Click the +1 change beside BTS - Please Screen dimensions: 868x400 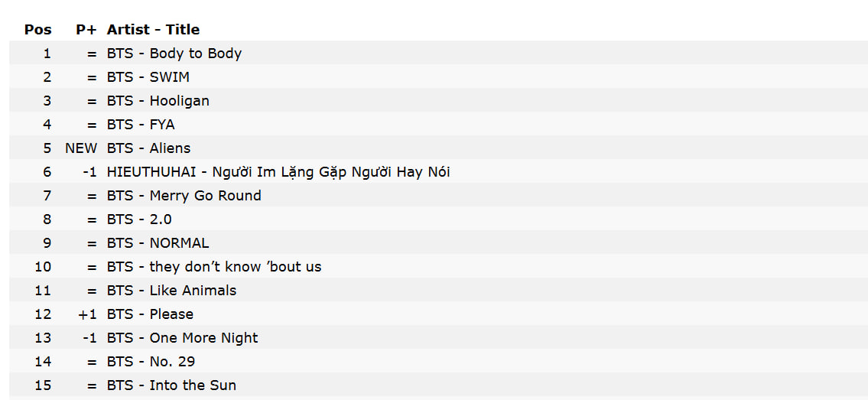88,314
